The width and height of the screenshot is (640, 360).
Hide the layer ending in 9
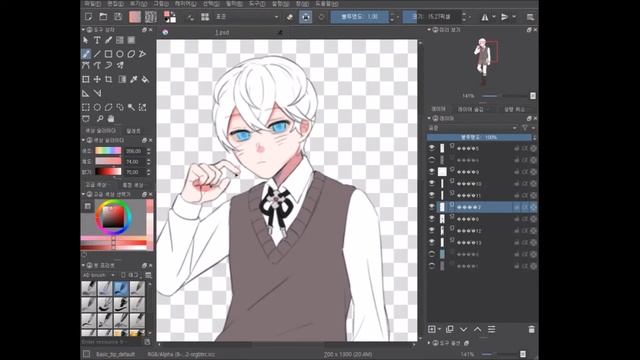point(432,171)
